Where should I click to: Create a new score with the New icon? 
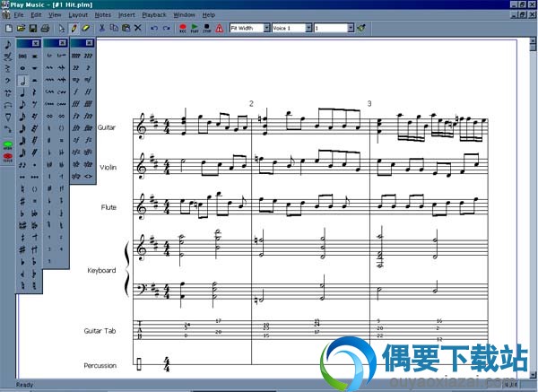tap(9, 28)
